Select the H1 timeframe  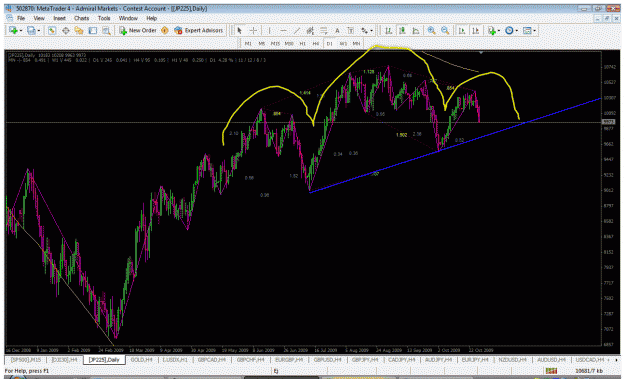click(303, 43)
